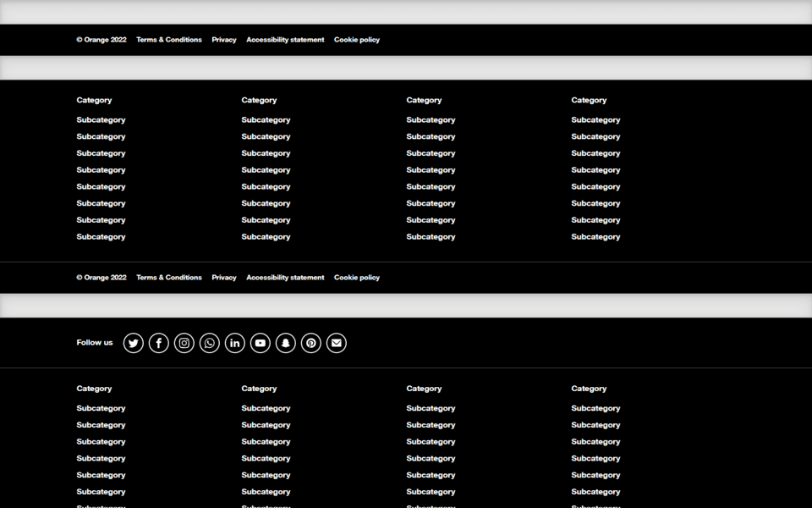Image resolution: width=812 pixels, height=508 pixels.
Task: Click the last Subcategory in the fourth column
Action: [x=595, y=236]
